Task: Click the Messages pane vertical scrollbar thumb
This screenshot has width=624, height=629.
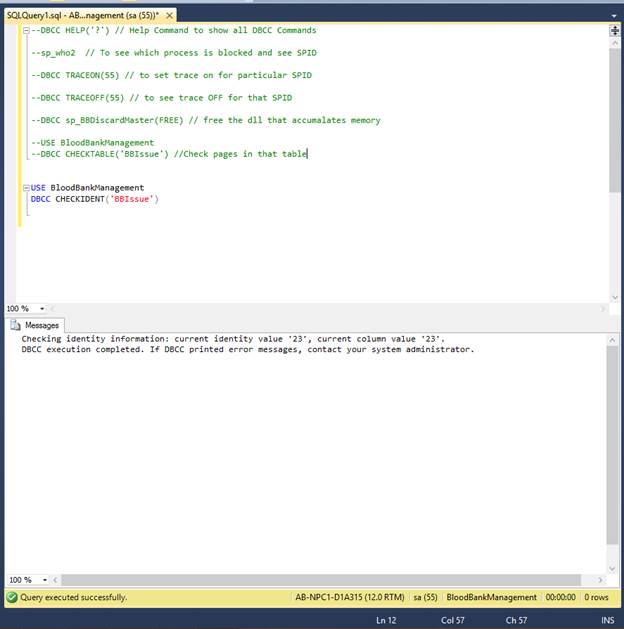Action: 612,445
